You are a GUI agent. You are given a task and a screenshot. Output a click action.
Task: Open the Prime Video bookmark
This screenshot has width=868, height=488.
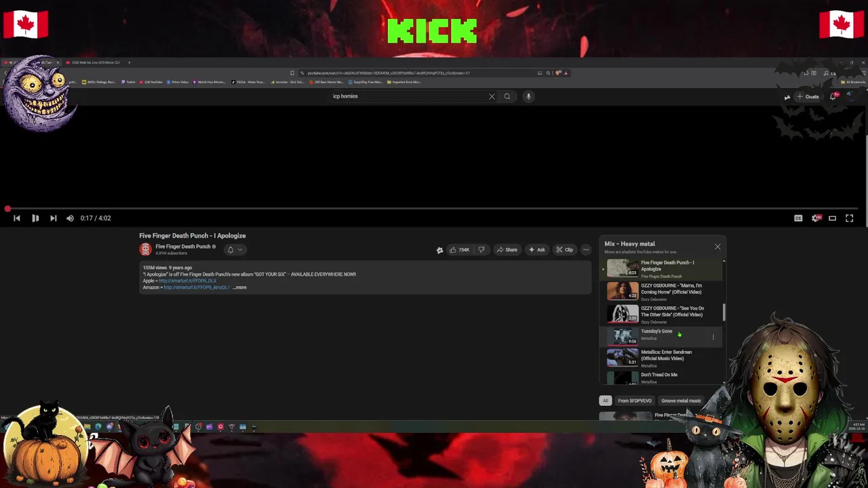tap(178, 82)
